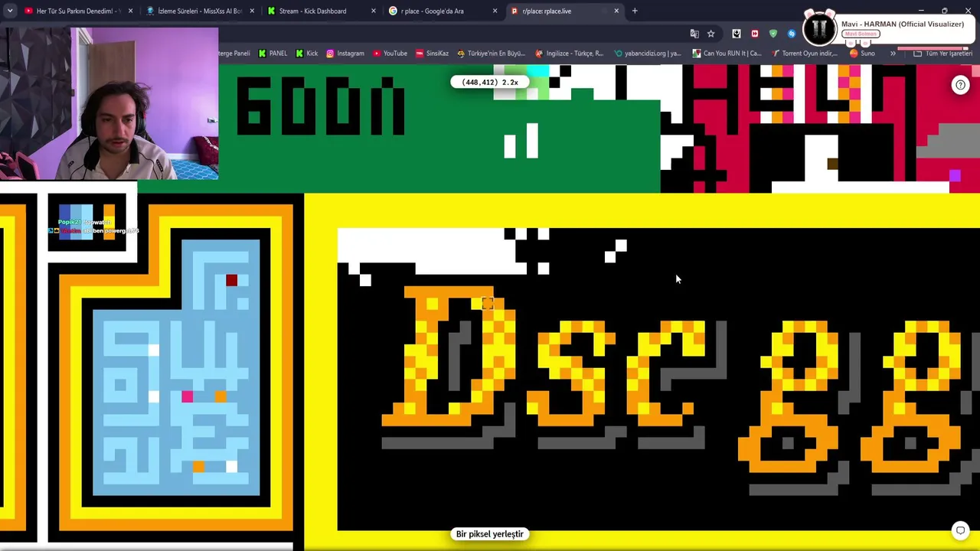Click the pause button on music overlay
The height and width of the screenshot is (551, 980).
click(819, 28)
